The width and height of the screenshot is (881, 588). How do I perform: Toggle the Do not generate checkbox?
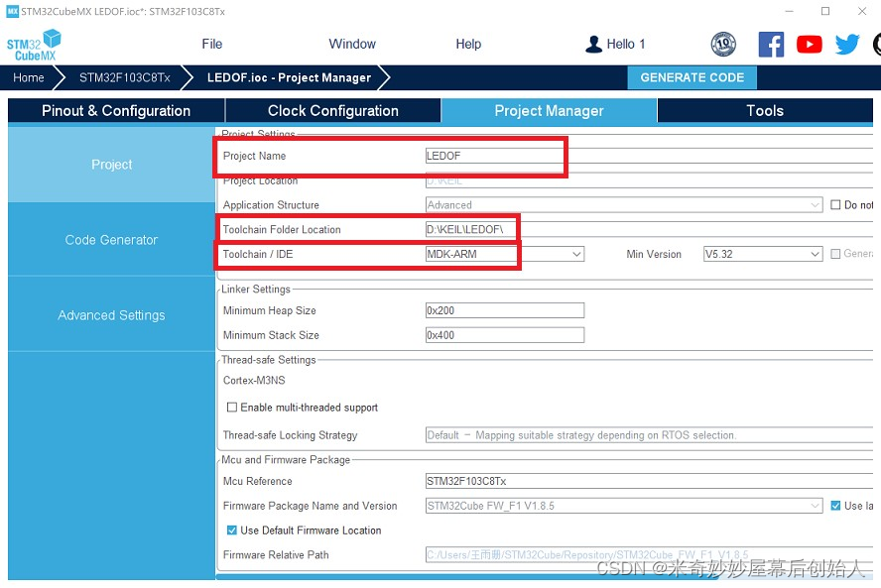835,205
